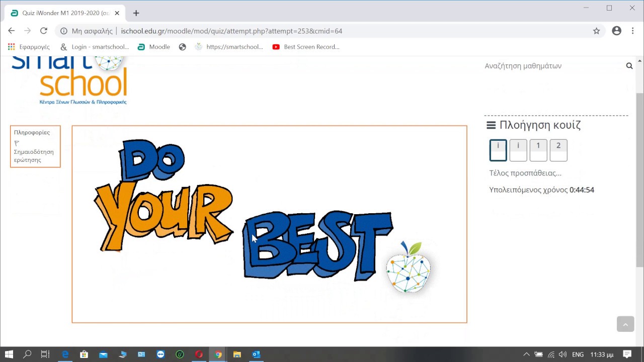Viewport: 644px width, 362px height.
Task: Jump to quiz question 1
Action: [538, 150]
